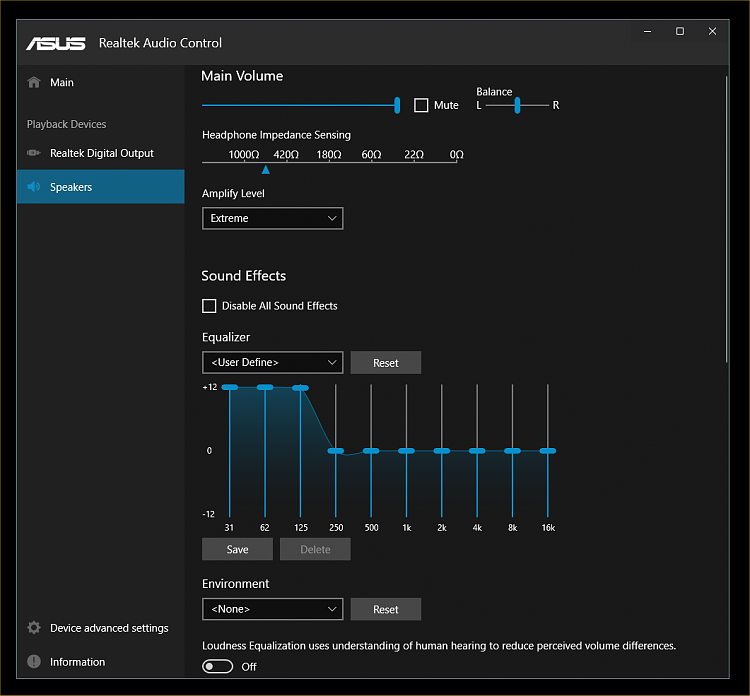Turn on the Loudness Equalization toggle
This screenshot has width=750, height=696.
[217, 666]
